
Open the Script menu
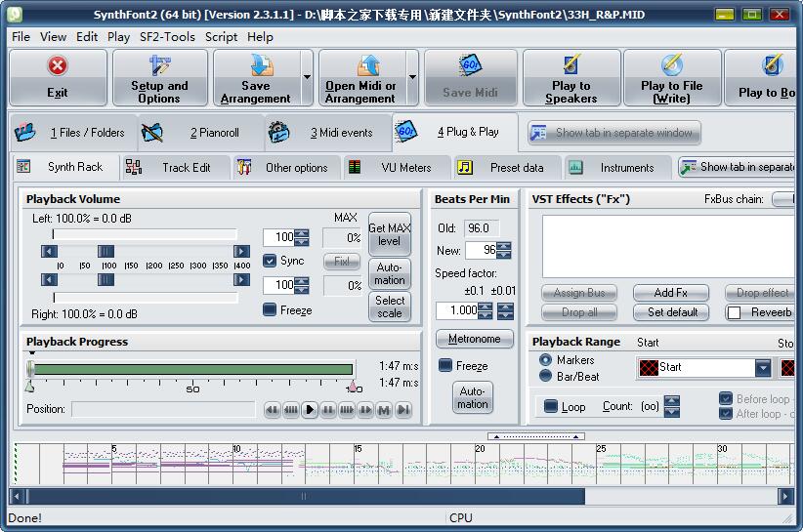(221, 37)
